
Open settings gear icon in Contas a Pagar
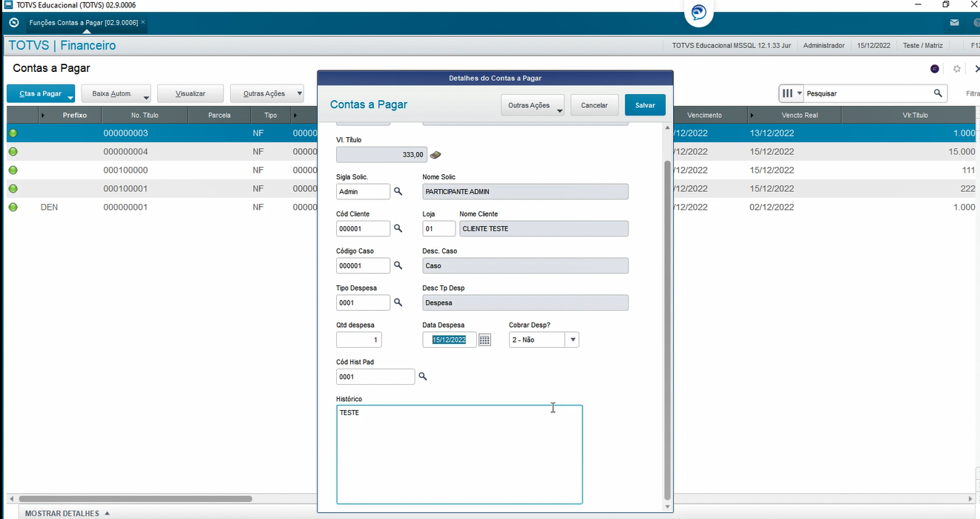(x=957, y=69)
